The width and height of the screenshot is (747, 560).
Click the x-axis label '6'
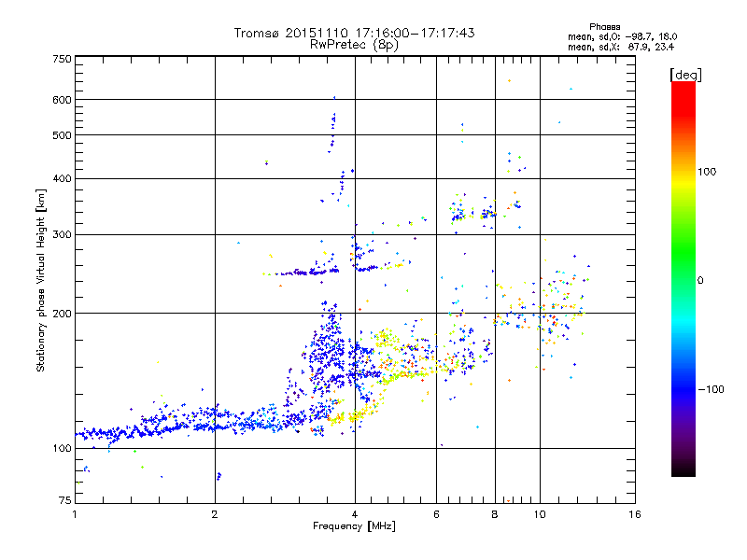pyautogui.click(x=436, y=514)
